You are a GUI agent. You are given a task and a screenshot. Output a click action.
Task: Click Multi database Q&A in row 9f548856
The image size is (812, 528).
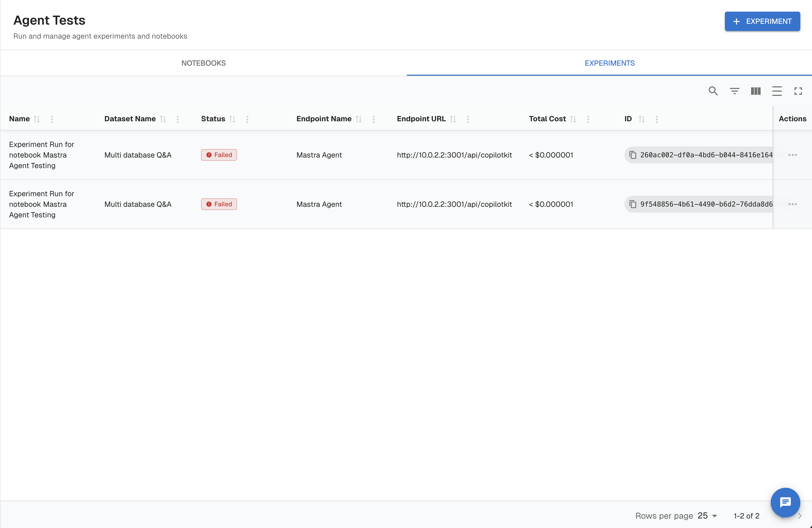(x=138, y=204)
